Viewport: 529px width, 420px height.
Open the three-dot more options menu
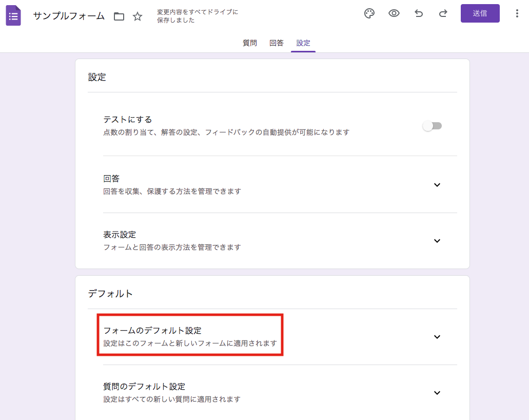[x=517, y=14]
